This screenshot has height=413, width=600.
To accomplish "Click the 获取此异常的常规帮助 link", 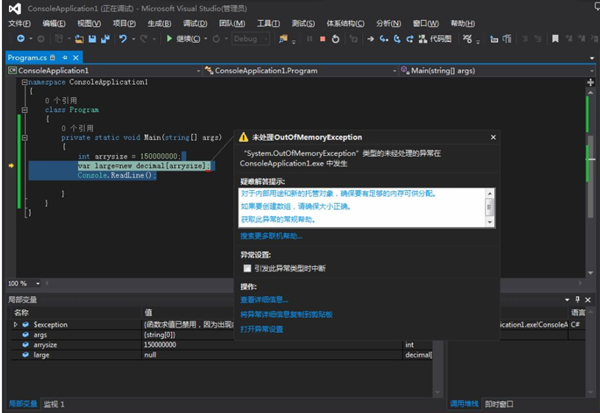I will (278, 219).
